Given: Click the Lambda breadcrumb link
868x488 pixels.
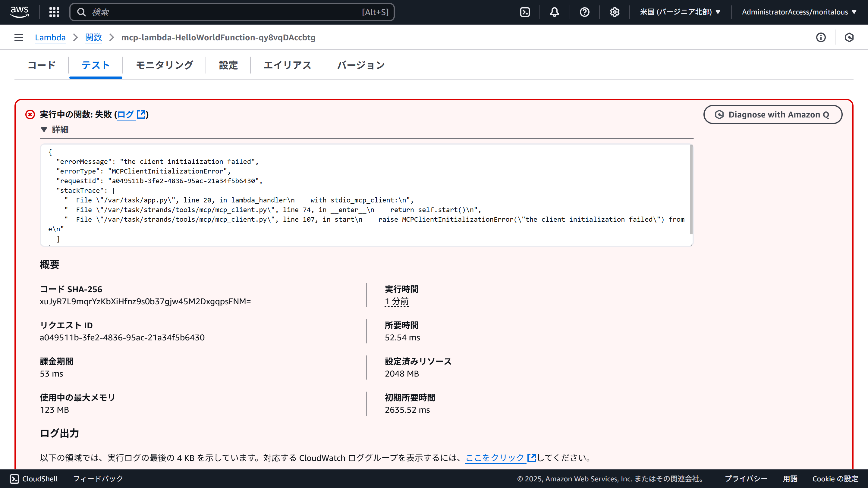Looking at the screenshot, I should coord(50,37).
